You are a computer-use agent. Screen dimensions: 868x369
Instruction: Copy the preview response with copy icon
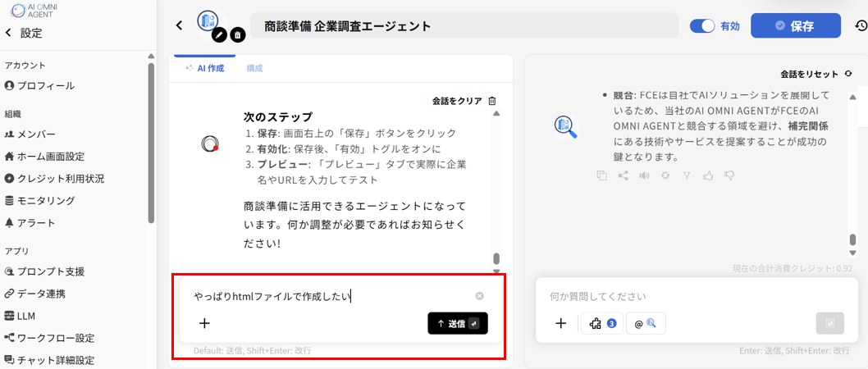pos(601,175)
